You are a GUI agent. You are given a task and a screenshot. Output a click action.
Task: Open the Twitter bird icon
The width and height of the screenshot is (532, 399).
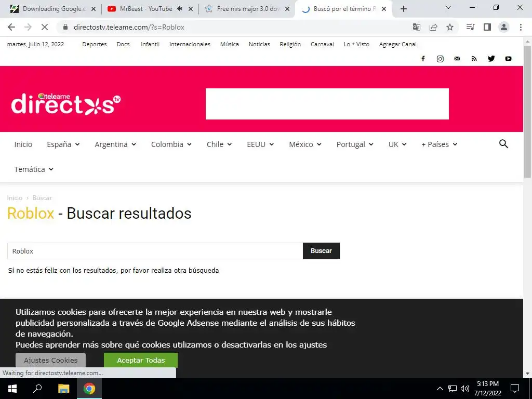click(x=491, y=59)
